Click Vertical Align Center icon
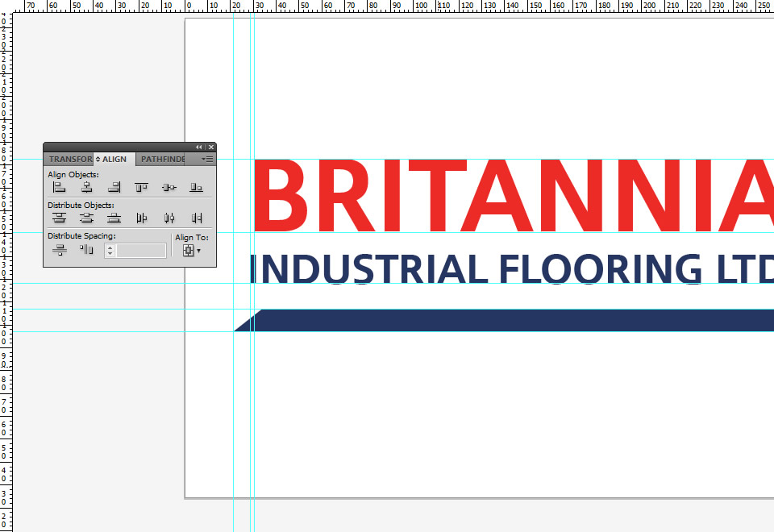Screen dimensions: 774x532 click(x=169, y=187)
